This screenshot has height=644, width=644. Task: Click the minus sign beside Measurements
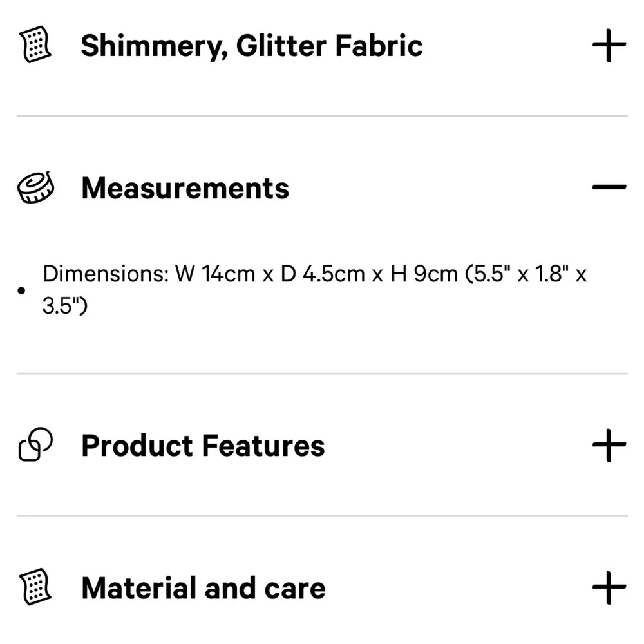(608, 188)
